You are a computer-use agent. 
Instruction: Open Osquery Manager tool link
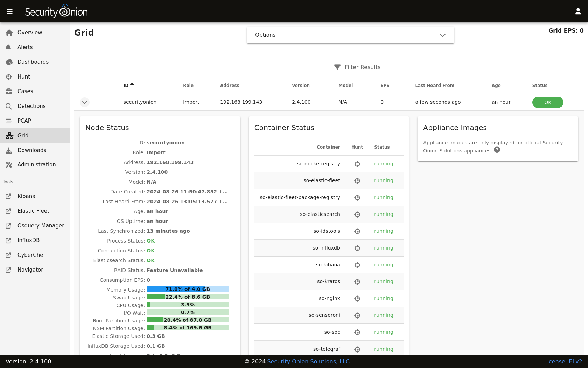pyautogui.click(x=35, y=226)
